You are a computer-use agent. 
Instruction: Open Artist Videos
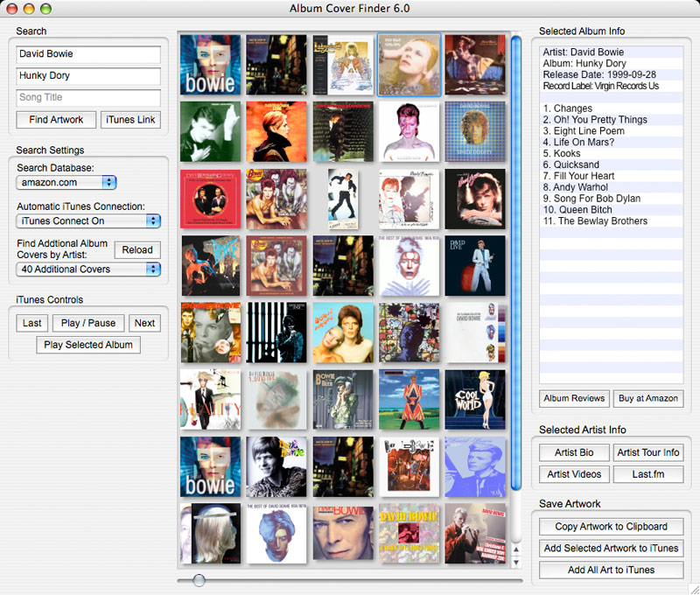pyautogui.click(x=574, y=474)
